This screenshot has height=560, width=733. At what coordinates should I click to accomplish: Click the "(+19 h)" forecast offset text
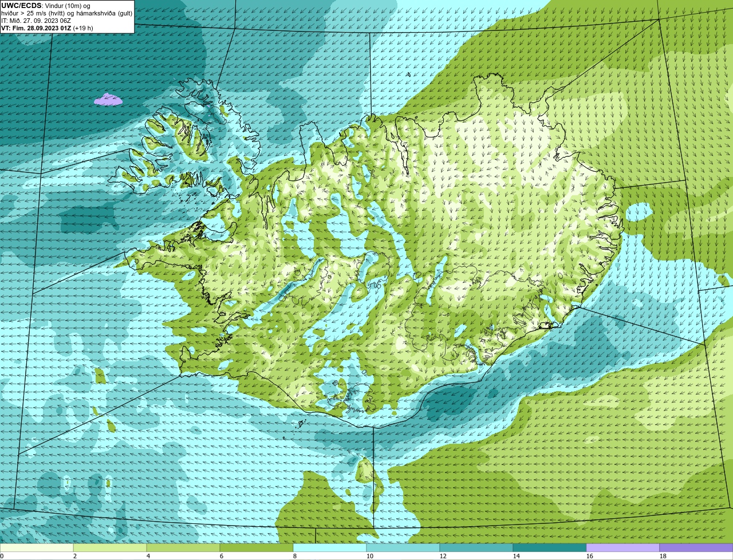click(x=83, y=28)
